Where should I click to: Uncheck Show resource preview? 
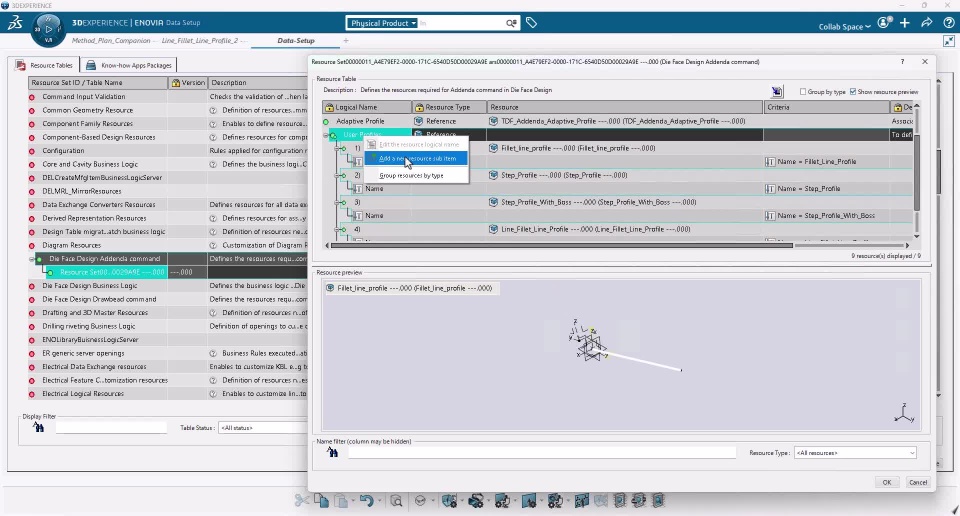click(x=853, y=92)
